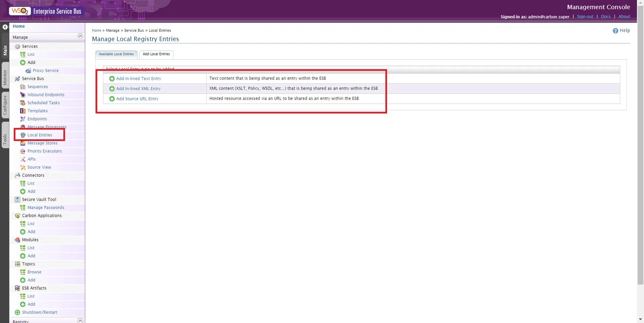Select the Add Local Entries tab
644x323 pixels.
pos(156,54)
